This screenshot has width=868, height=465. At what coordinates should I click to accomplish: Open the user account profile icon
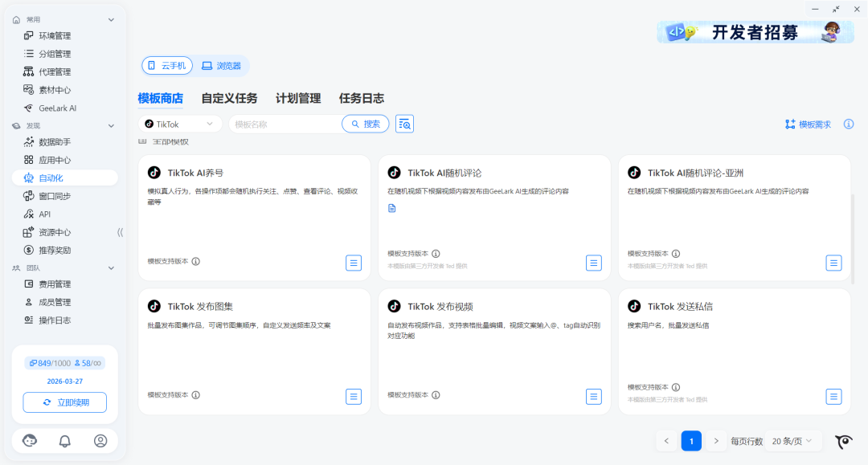[100, 441]
